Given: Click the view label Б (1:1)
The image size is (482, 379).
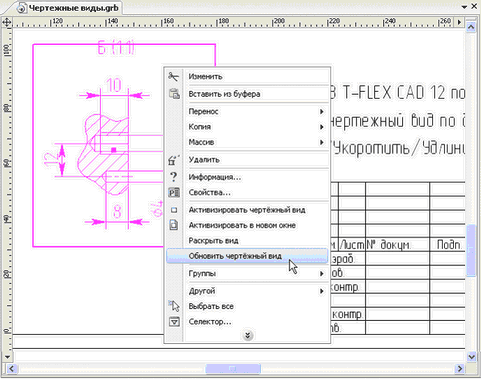Looking at the screenshot, I should (x=116, y=48).
